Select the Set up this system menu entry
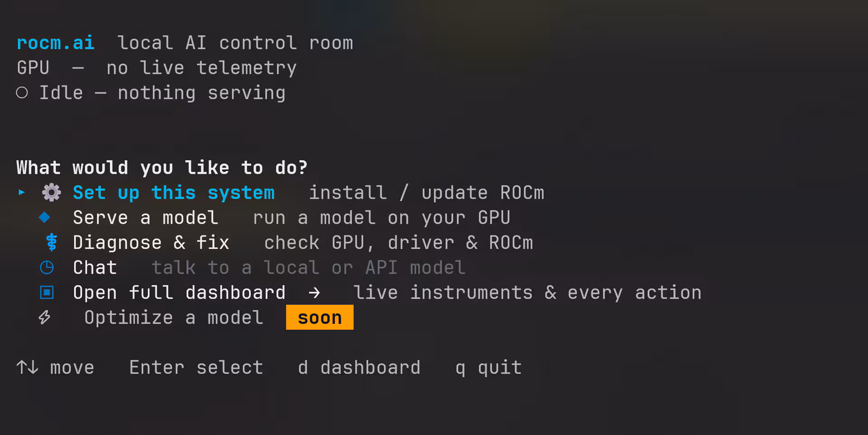 pyautogui.click(x=174, y=193)
